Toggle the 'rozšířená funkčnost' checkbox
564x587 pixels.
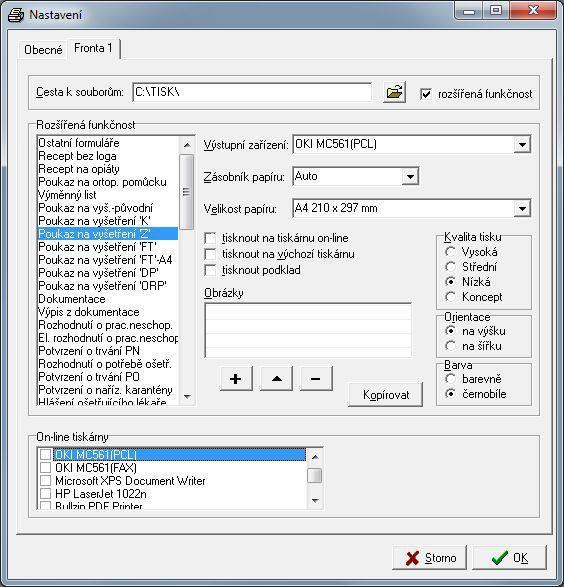pyautogui.click(x=426, y=94)
